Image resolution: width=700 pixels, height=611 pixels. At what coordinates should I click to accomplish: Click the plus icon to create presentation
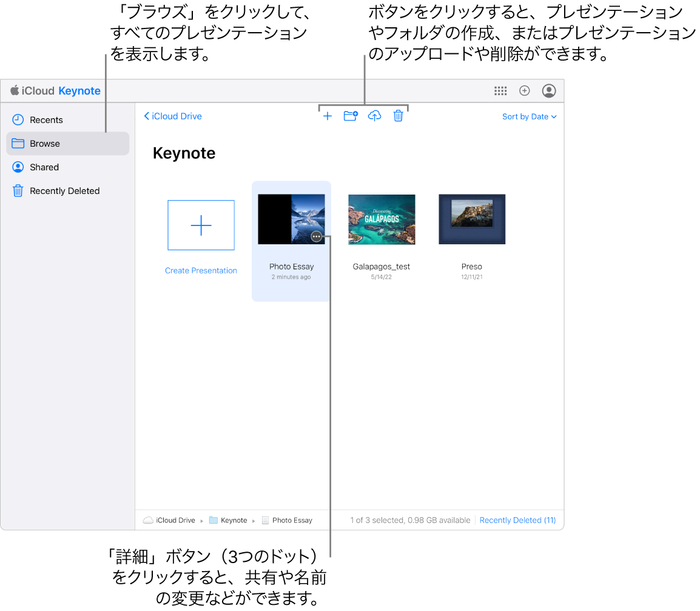[x=327, y=116]
